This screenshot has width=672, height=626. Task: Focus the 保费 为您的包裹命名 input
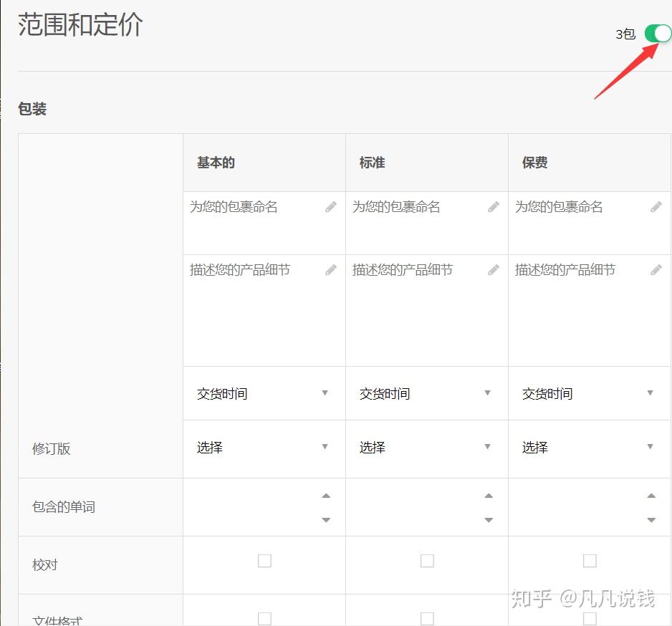pos(590,223)
